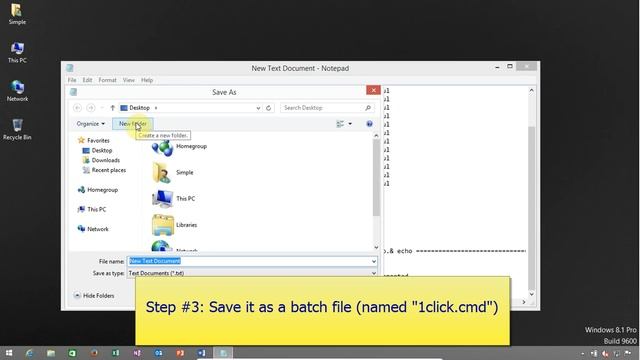Viewport: 640px width, 360px height.
Task: Select Homegroup in navigation pane
Action: 102,190
